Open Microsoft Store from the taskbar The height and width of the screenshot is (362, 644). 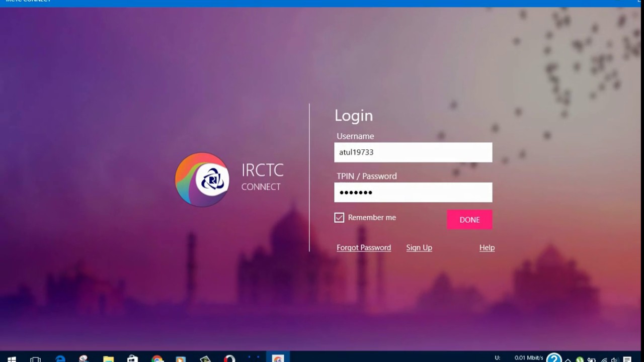pyautogui.click(x=132, y=358)
